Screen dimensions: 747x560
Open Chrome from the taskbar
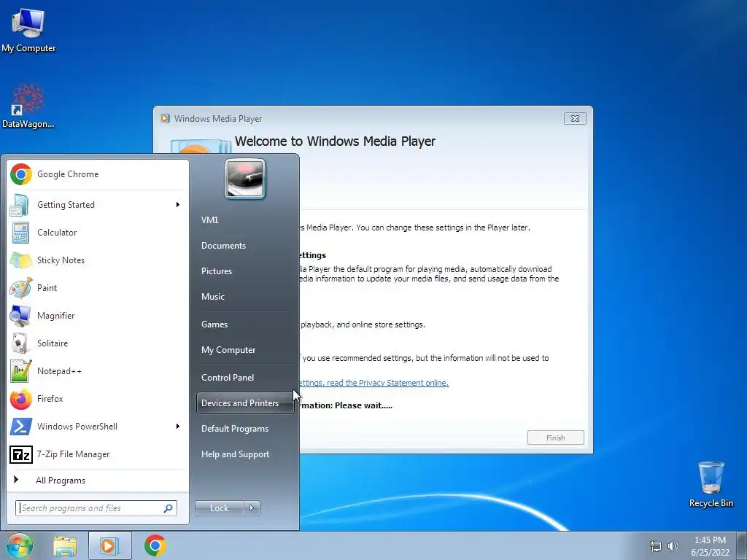coord(155,545)
